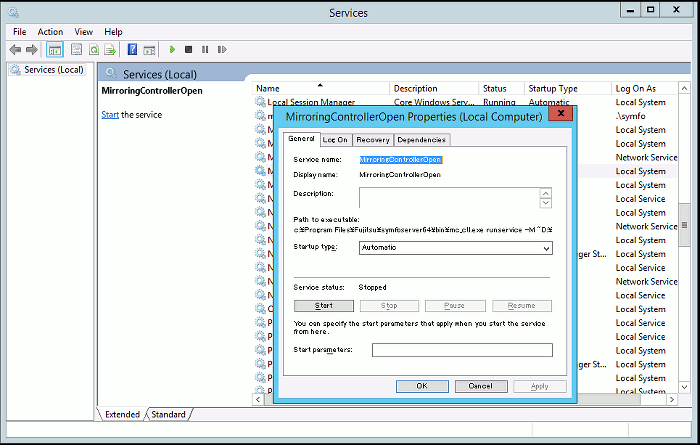Select the General tab
This screenshot has width=700, height=445.
coord(301,139)
